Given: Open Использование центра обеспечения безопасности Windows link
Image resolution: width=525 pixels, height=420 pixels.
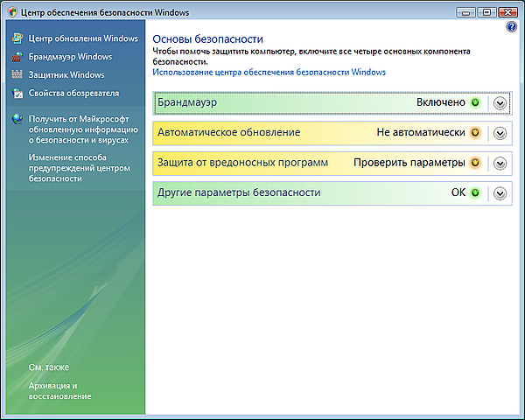Looking at the screenshot, I should [x=269, y=73].
